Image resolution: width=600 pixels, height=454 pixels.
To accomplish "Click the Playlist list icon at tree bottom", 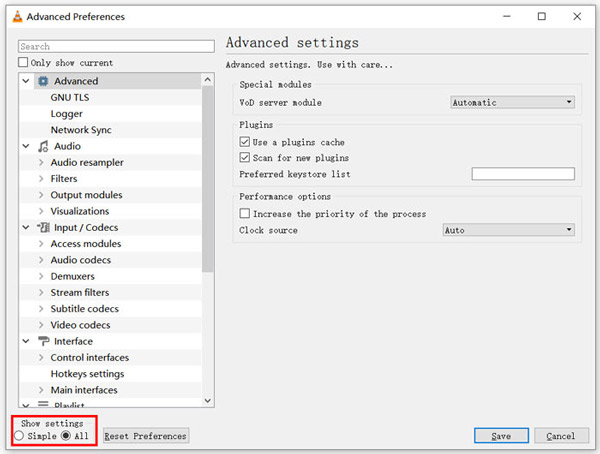I will (43, 404).
